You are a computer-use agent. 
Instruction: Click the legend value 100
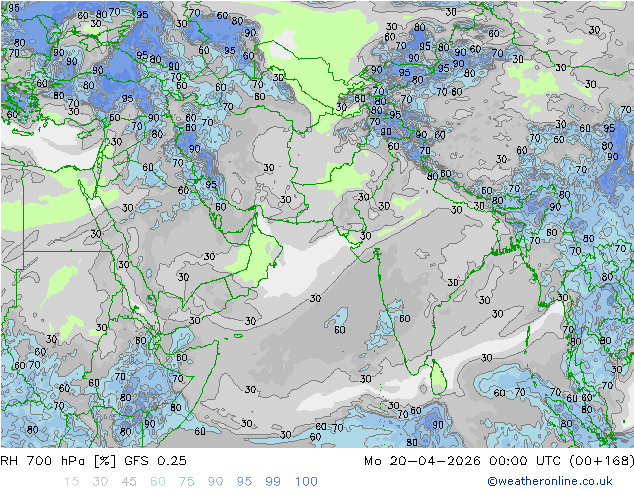(x=306, y=481)
